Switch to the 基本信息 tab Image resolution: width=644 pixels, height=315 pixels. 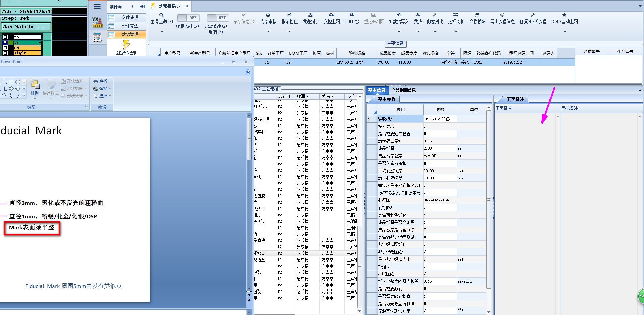(377, 90)
